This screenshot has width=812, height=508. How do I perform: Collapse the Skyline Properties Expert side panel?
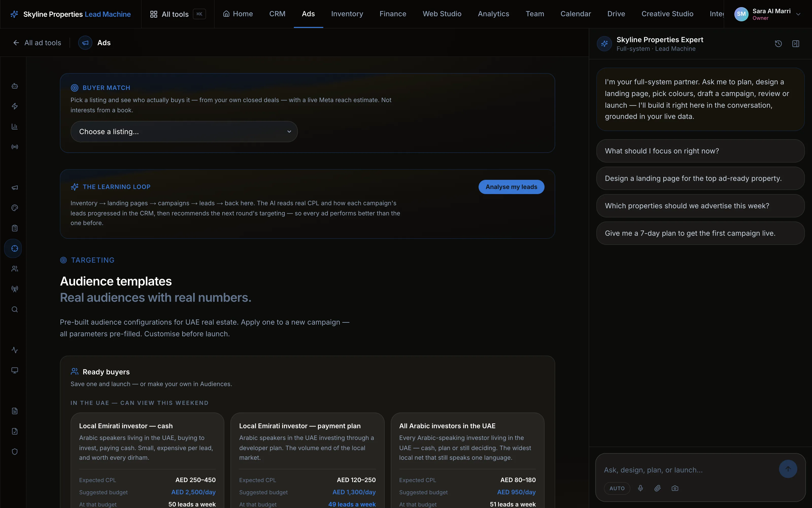[796, 44]
